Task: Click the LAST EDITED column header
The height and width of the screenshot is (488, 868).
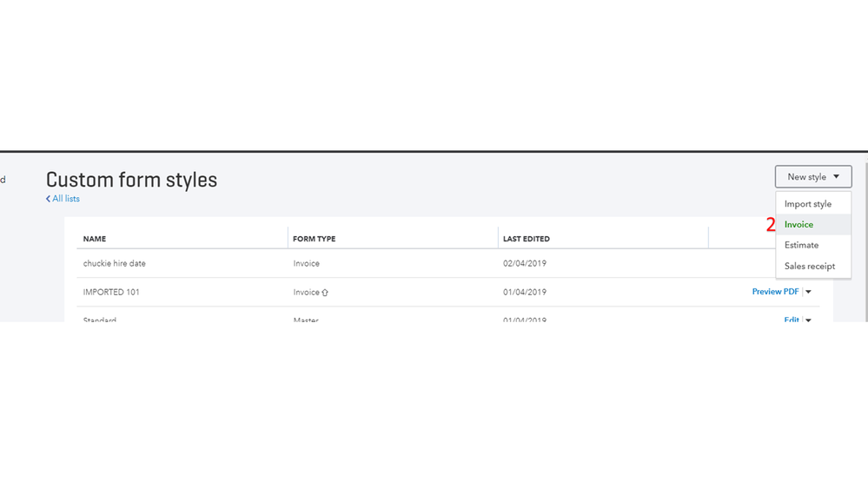Action: (x=527, y=239)
